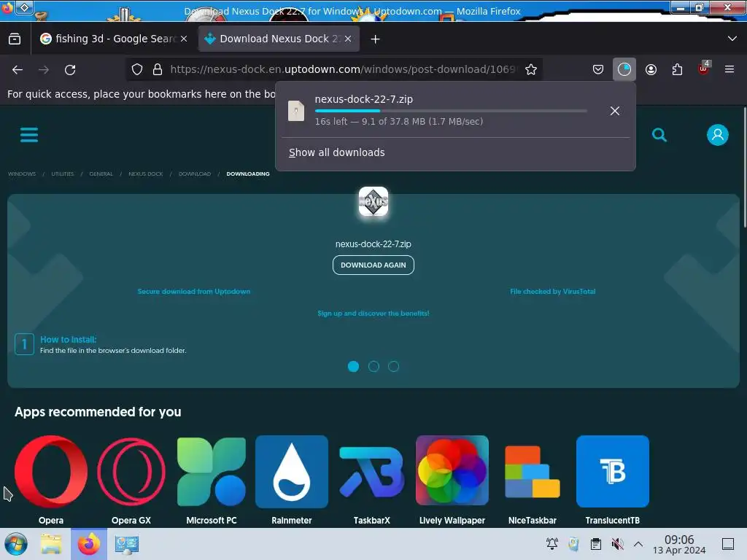This screenshot has height=560, width=747.
Task: Click the Nexus Dock app logo
Action: [373, 201]
